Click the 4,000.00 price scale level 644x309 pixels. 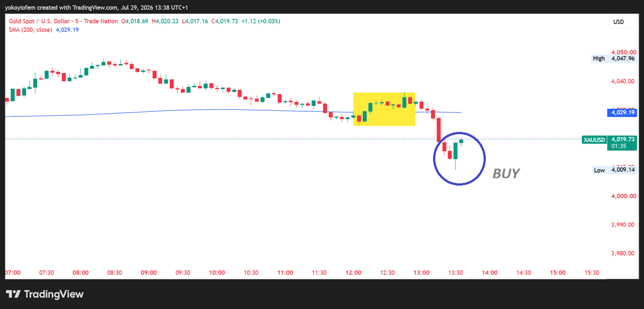click(x=623, y=196)
